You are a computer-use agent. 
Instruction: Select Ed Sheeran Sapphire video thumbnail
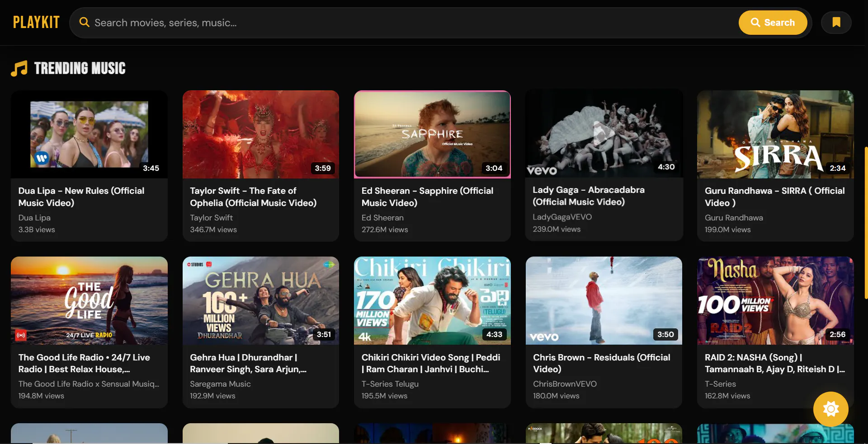tap(432, 134)
